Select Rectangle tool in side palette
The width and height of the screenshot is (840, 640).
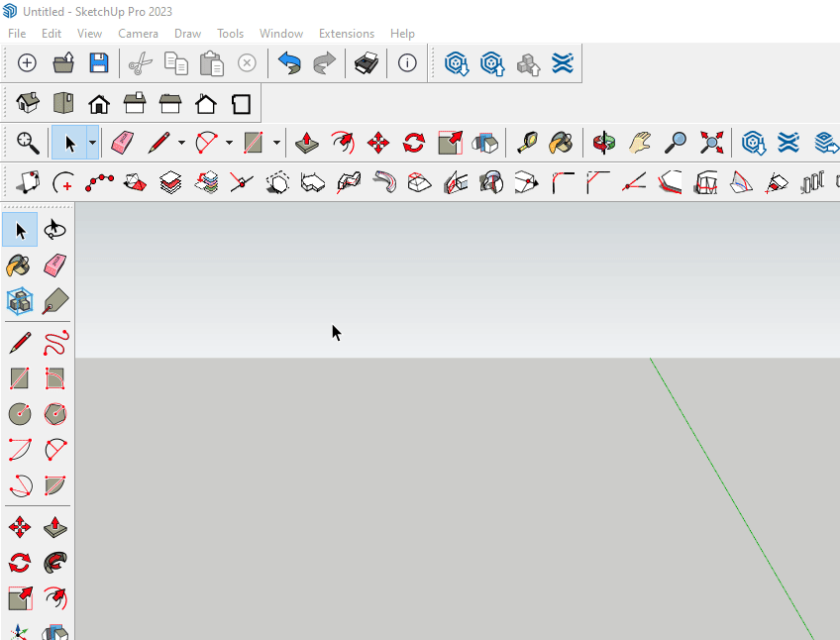pos(19,378)
